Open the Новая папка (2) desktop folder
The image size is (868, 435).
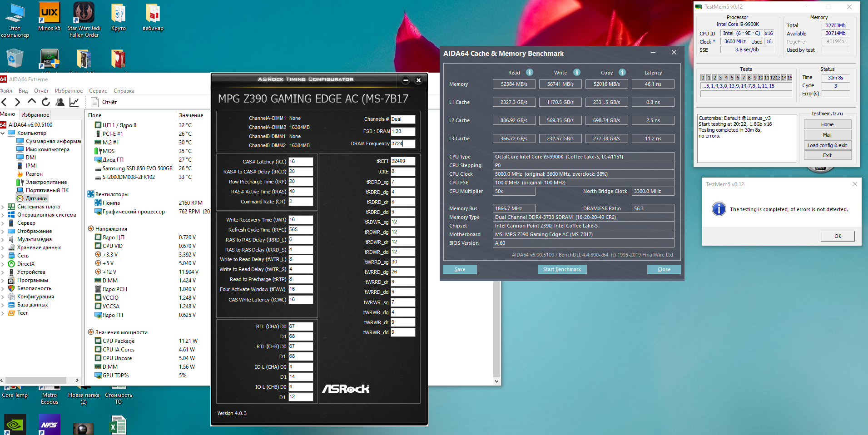(x=84, y=395)
